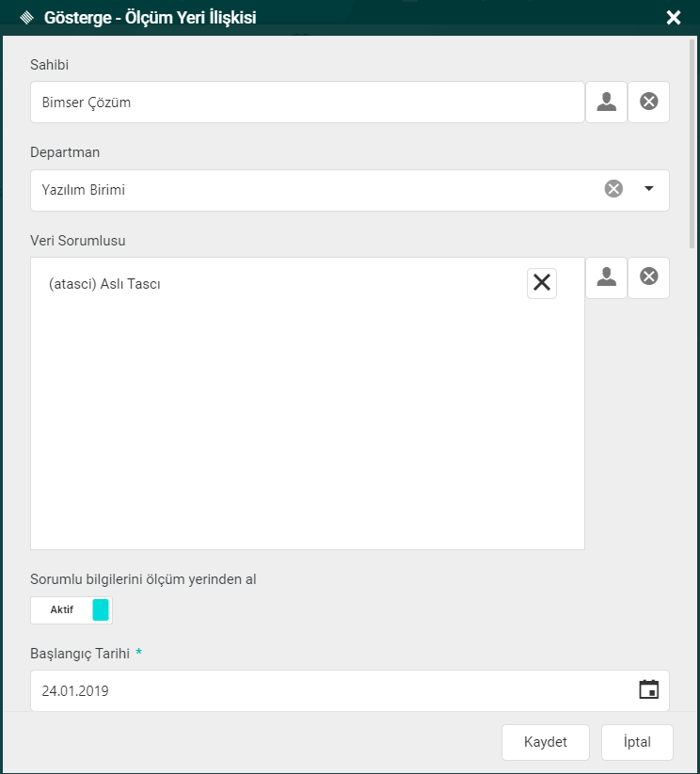Close the Gösterge dialog window
Image resolution: width=700 pixels, height=774 pixels.
[x=673, y=17]
